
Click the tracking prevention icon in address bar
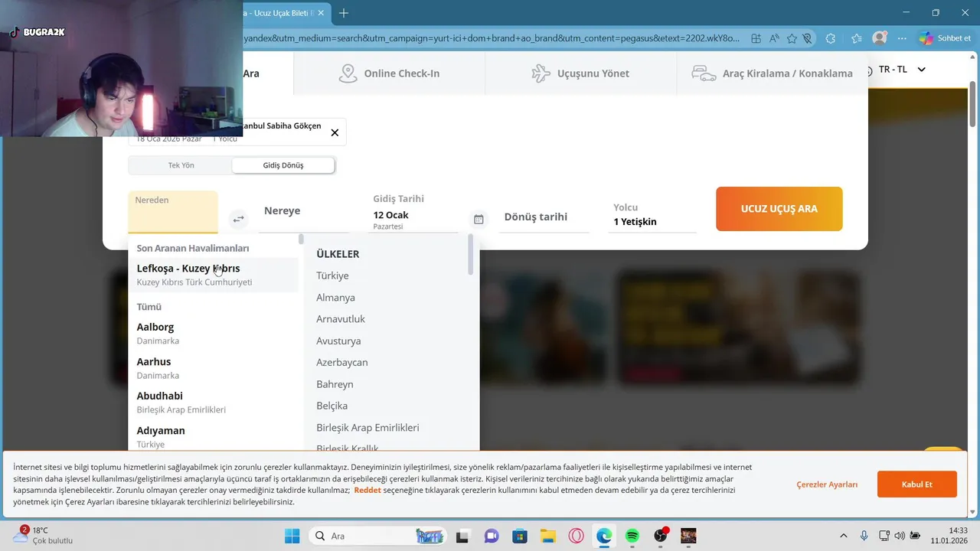coord(808,38)
